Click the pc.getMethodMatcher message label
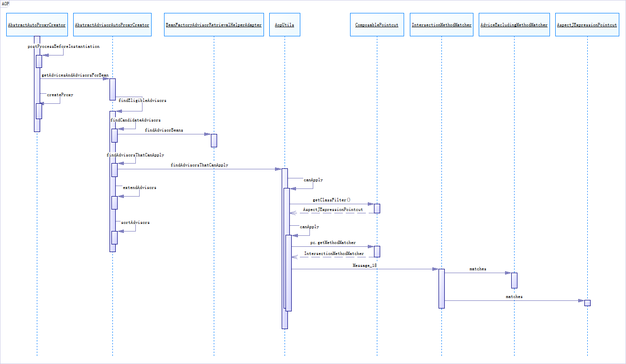Screen dimensions: 626x364 tap(333, 243)
